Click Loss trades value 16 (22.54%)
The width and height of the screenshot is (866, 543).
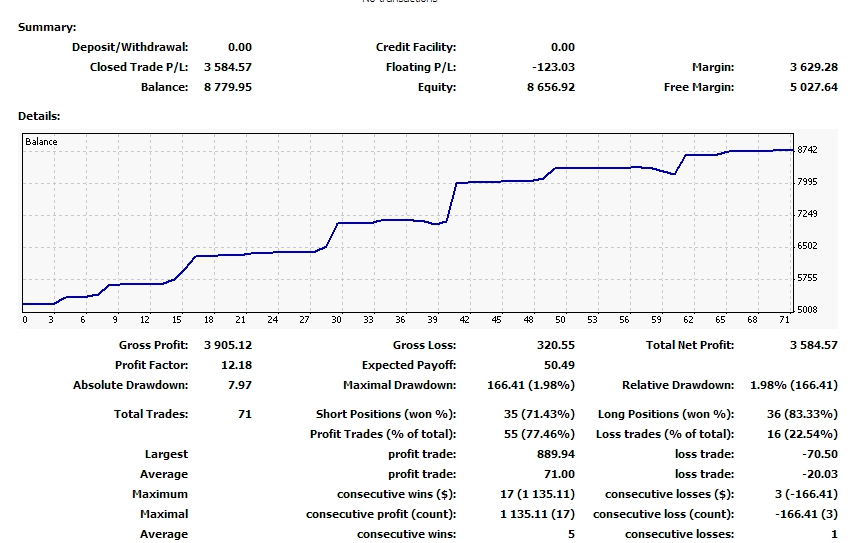802,434
